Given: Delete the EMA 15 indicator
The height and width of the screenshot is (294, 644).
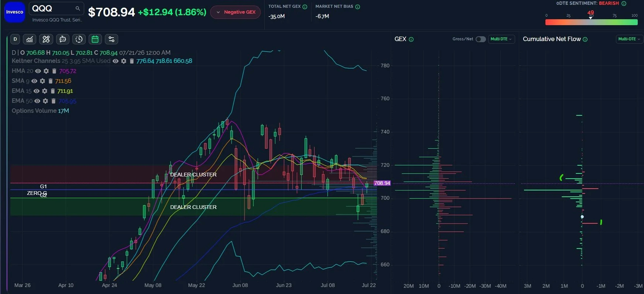Looking at the screenshot, I should (x=52, y=91).
